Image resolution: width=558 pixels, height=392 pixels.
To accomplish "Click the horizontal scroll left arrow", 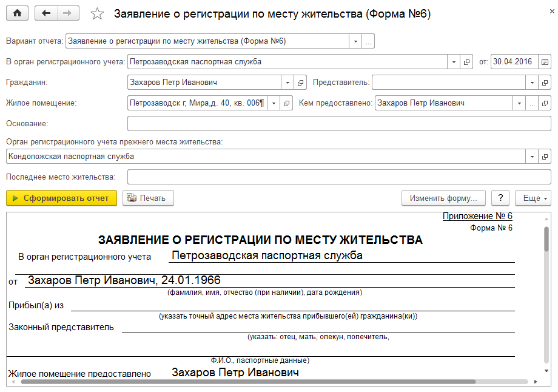I will coord(13,382).
